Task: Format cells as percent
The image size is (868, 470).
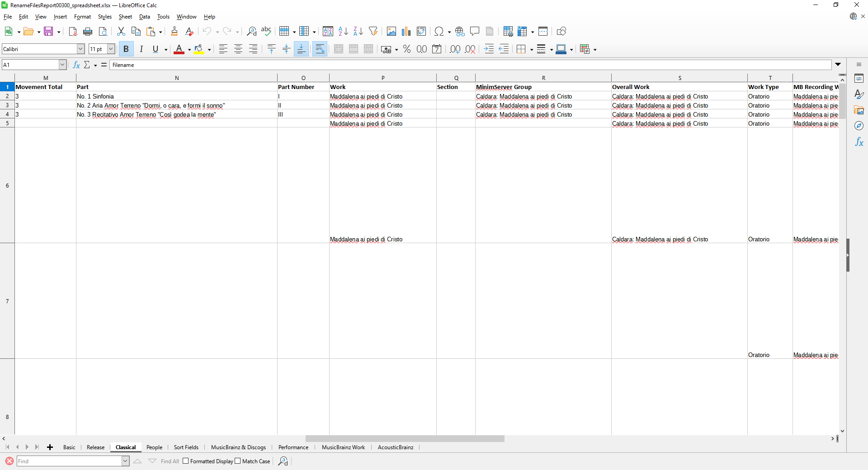Action: [407, 49]
